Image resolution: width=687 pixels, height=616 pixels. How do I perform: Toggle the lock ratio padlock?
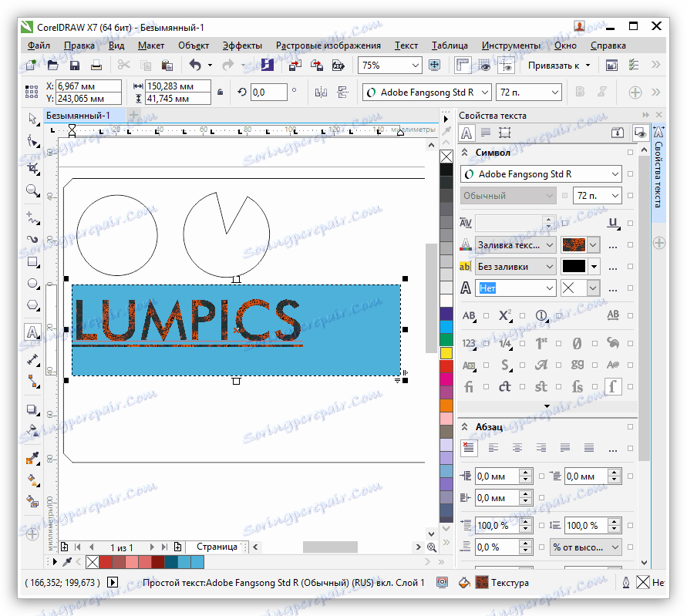pyautogui.click(x=221, y=92)
